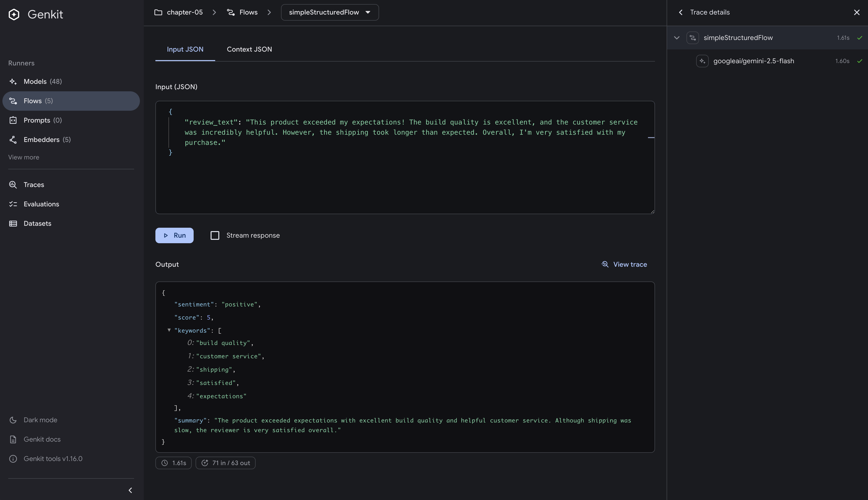Click the resize handle of the input editor
Viewport: 868px width, 500px height.
[x=652, y=211]
